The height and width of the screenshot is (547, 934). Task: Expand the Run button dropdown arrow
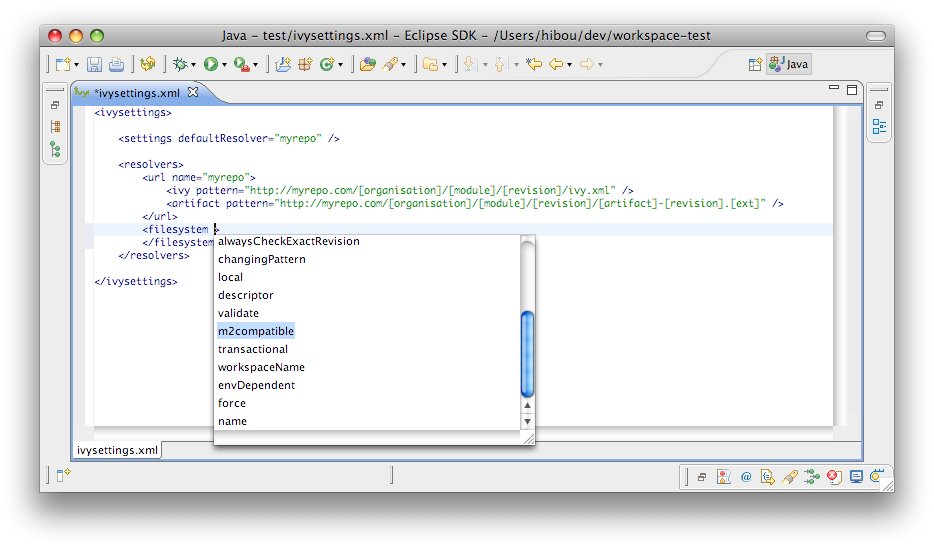point(225,65)
